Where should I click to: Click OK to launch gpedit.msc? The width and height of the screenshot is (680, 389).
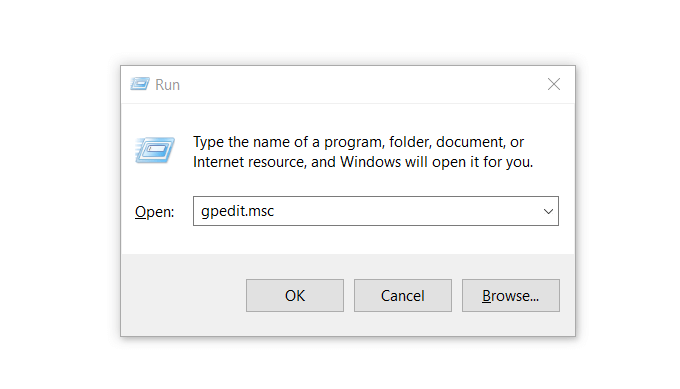pos(295,295)
